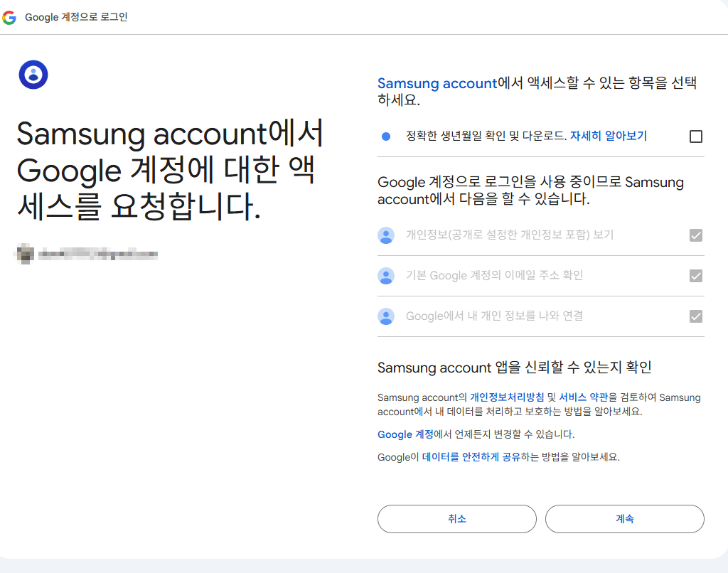Screen dimensions: 728x573
Task: Open the 자세히 알아보기 link
Action: [x=609, y=136]
